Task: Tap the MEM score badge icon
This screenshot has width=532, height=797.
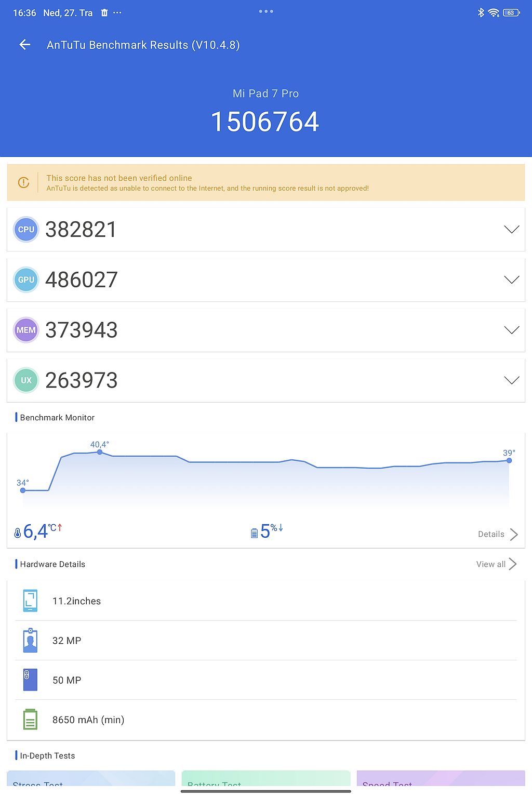Action: pyautogui.click(x=26, y=330)
